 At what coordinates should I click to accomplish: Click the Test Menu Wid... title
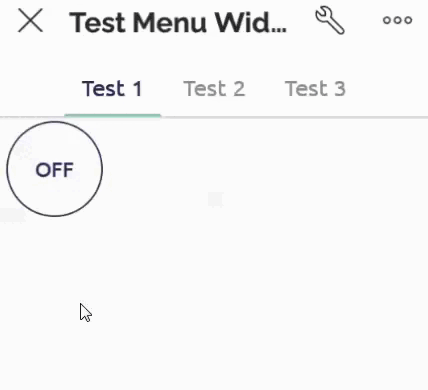(x=178, y=22)
